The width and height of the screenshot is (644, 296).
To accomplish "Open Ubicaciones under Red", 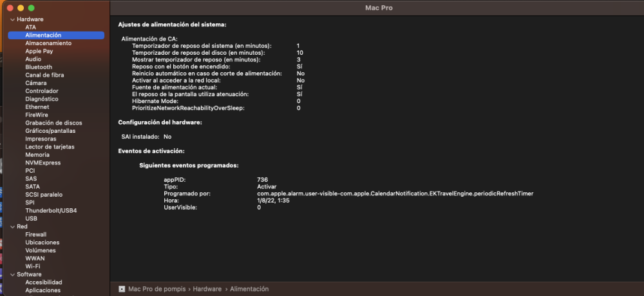I will (43, 242).
